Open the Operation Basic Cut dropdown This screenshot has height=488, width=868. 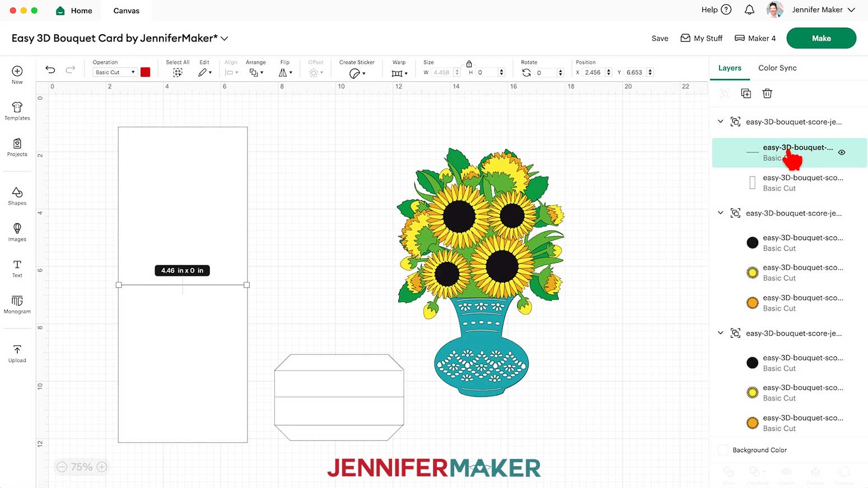pos(115,72)
